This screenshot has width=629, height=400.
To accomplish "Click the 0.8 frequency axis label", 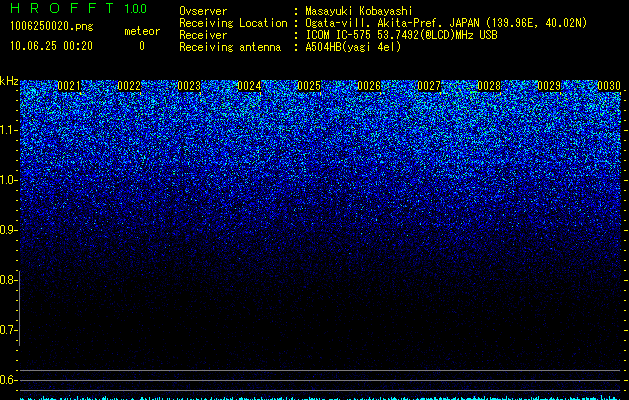I will coord(8,280).
